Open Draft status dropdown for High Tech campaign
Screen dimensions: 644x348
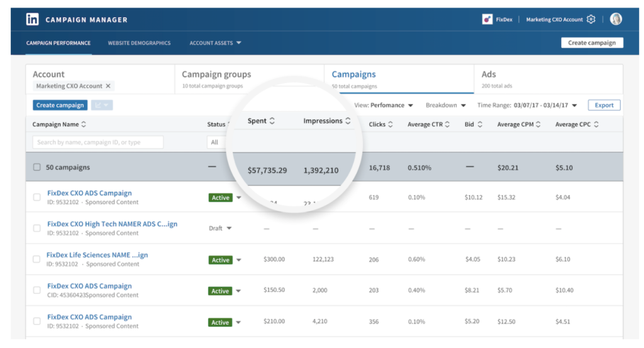[x=229, y=228]
